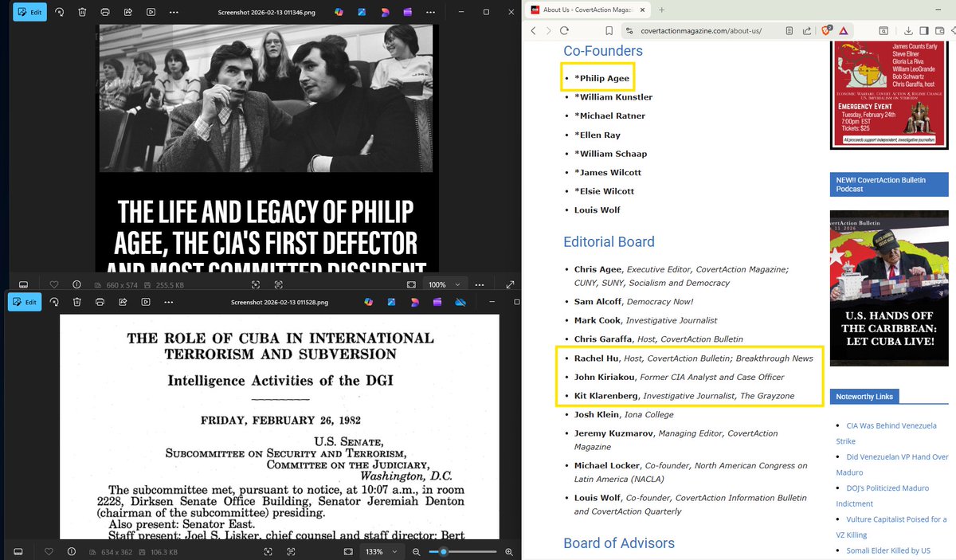956x560 pixels.
Task: Print the image from bottom Photos window
Action: 100,302
